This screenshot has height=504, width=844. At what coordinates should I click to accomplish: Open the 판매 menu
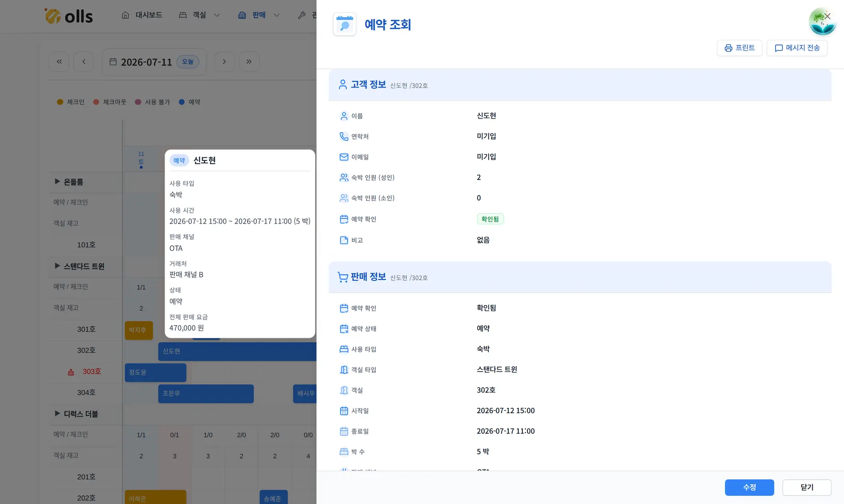pos(259,15)
